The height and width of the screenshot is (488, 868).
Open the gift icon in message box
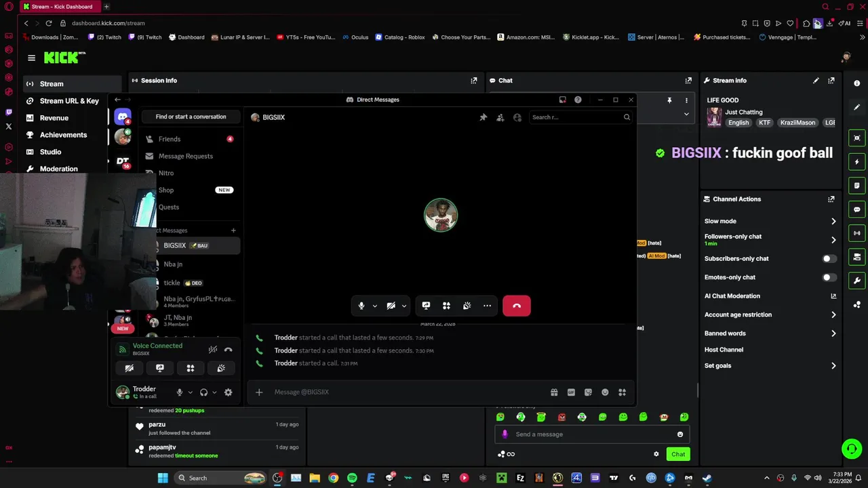coord(554,392)
